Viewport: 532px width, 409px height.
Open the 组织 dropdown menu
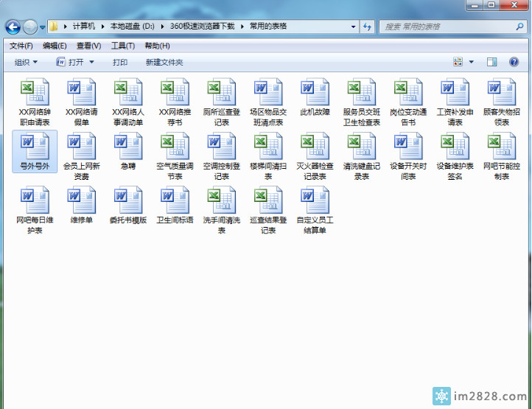coord(26,63)
